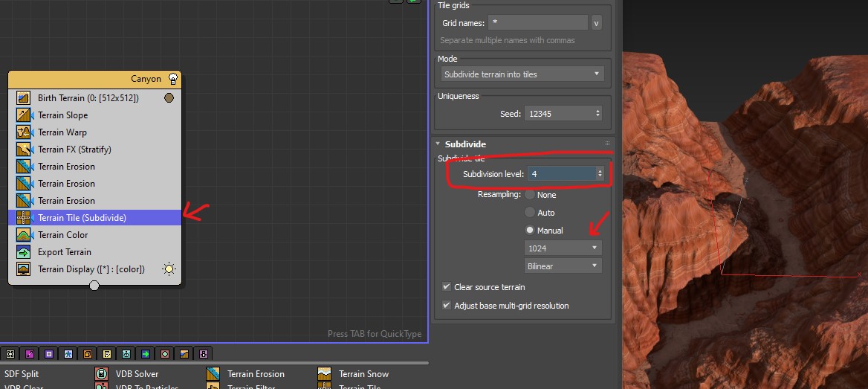Screen dimensions: 868x389
Task: Click the Terrain Slope operator icon
Action: click(23, 115)
